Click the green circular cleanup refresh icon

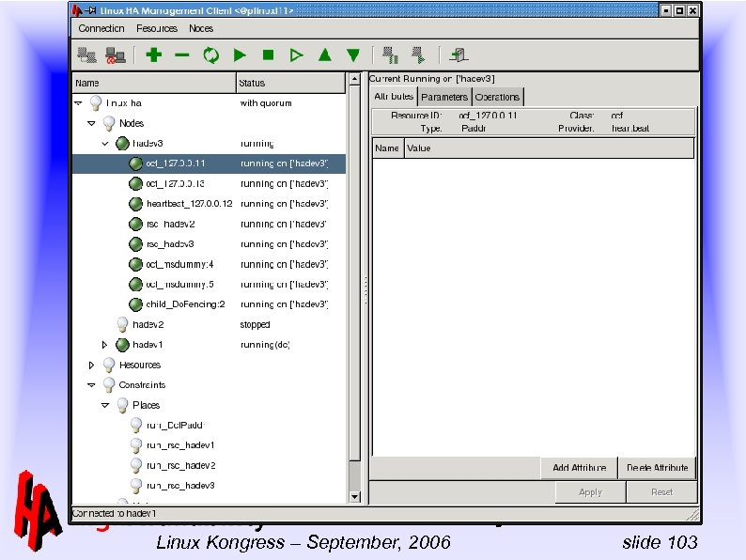pyautogui.click(x=211, y=55)
